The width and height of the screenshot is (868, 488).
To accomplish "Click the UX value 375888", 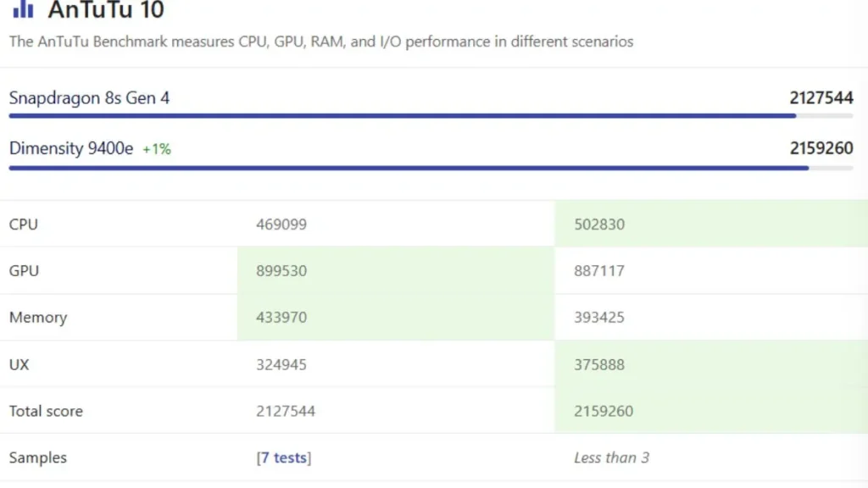I will [x=599, y=364].
